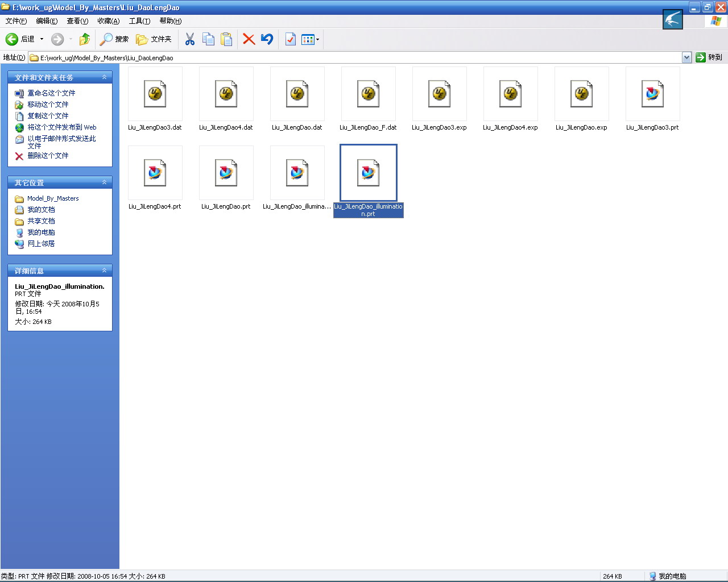This screenshot has height=582, width=728.
Task: Select the Liu_JiLengDao.prt file icon
Action: tap(226, 173)
